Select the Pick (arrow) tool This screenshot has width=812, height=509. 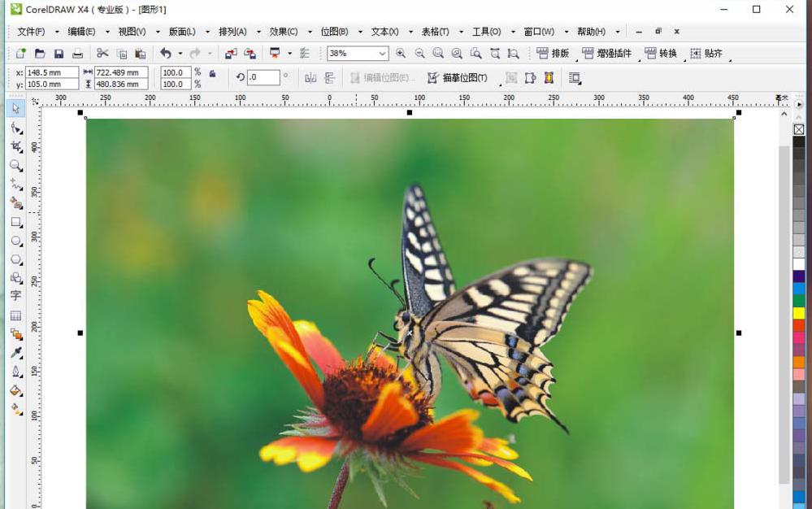point(15,108)
